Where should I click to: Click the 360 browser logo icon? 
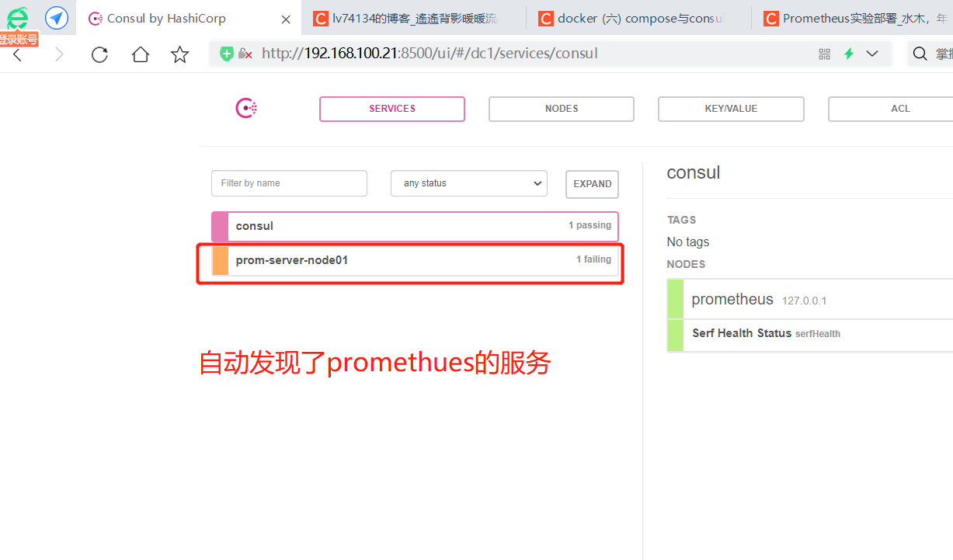(17, 17)
